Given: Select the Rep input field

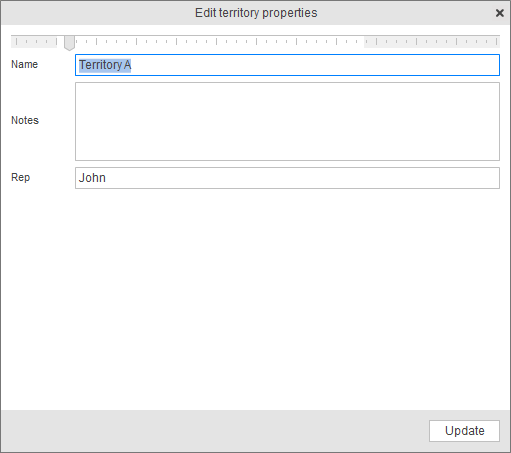Looking at the screenshot, I should click(x=287, y=178).
